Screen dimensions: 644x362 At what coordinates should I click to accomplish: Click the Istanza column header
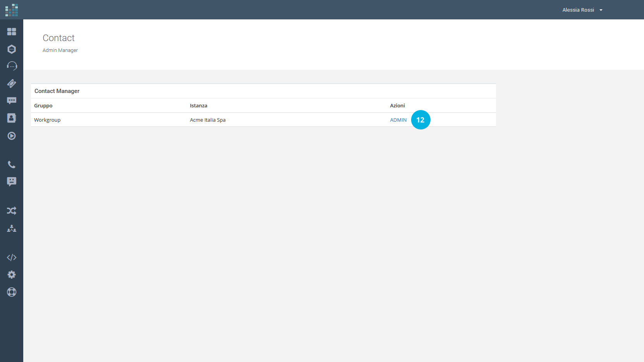tap(198, 106)
